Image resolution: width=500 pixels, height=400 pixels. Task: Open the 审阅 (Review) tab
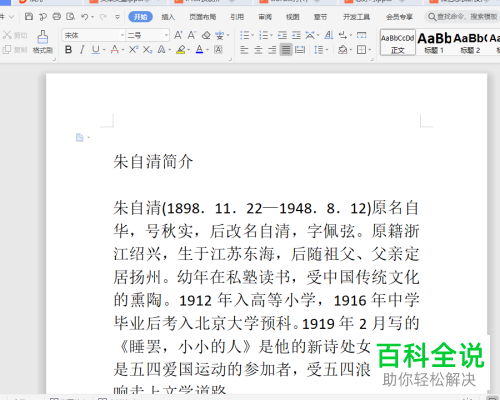click(x=265, y=17)
